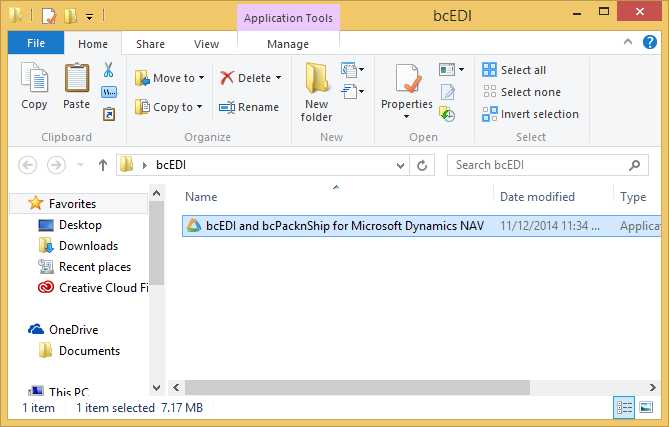The height and width of the screenshot is (427, 669).
Task: Click the Rename icon in Organize
Action: click(x=249, y=107)
